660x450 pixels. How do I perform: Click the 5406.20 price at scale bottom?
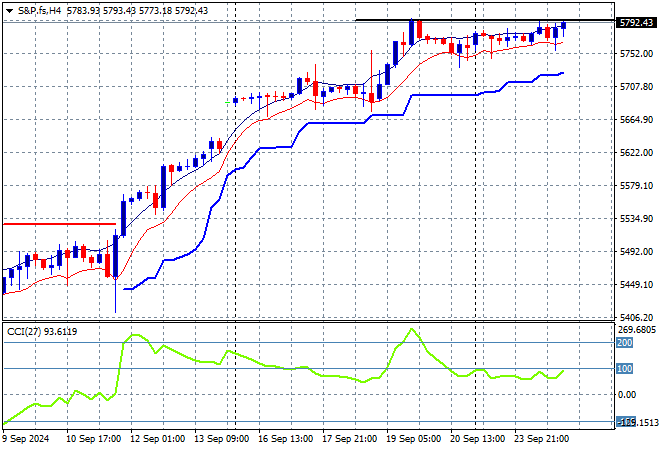coord(634,317)
